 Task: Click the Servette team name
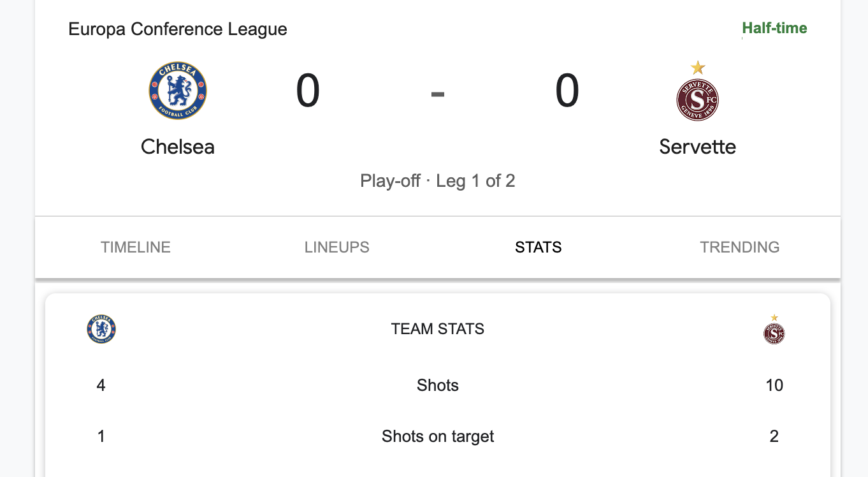pos(698,147)
